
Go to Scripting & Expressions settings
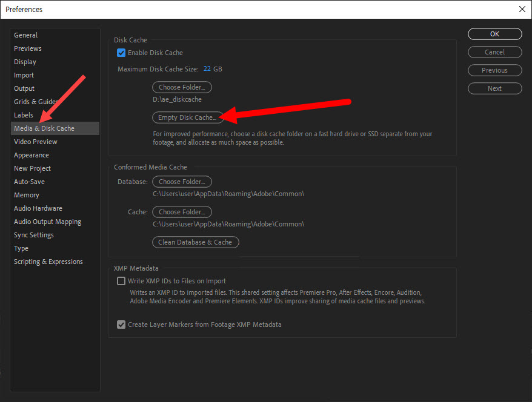pyautogui.click(x=48, y=261)
